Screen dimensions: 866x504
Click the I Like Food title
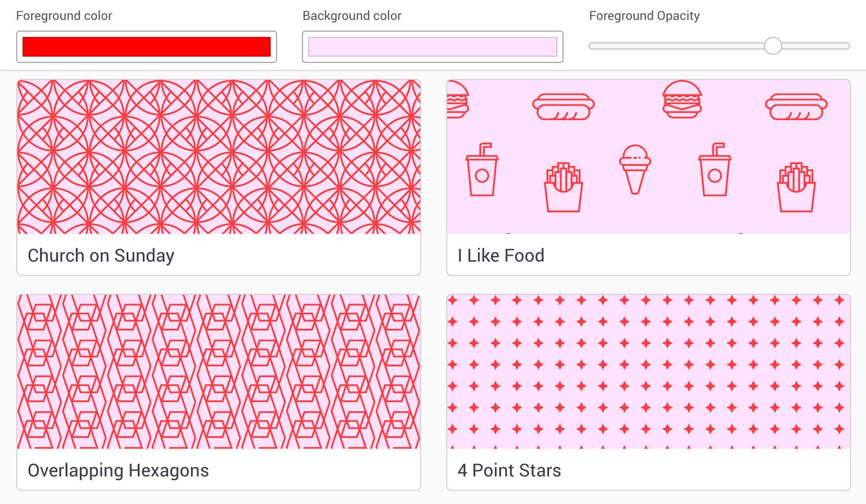point(501,255)
